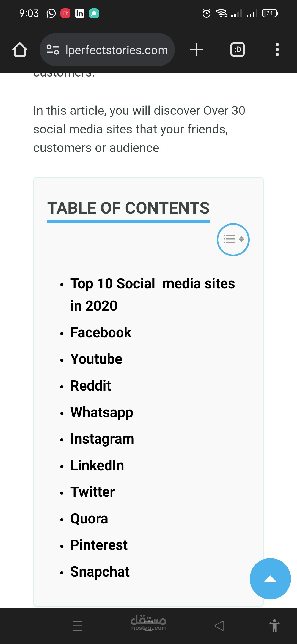Tap the accessibility figure icon

click(x=274, y=626)
